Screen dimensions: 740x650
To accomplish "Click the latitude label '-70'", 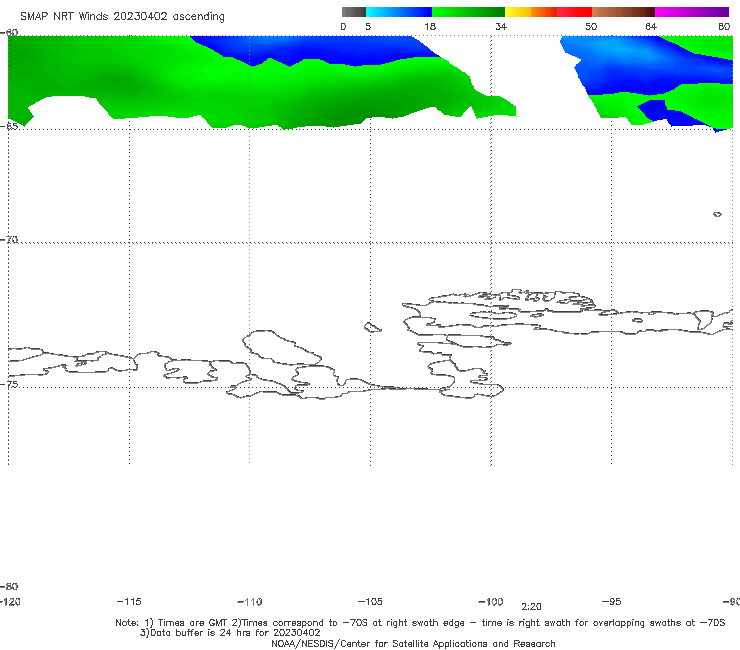I will pos(9,240).
